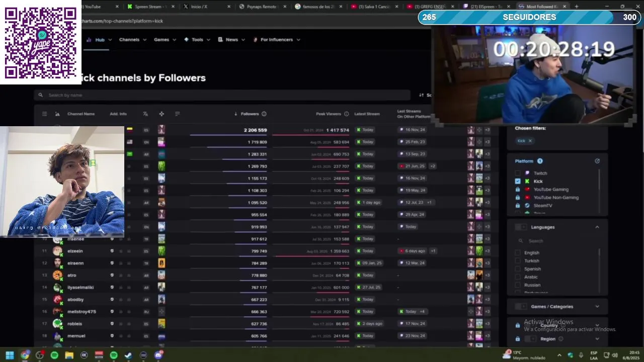The width and height of the screenshot is (644, 362).
Task: Click the info icon next to Region
Action: 560,339
